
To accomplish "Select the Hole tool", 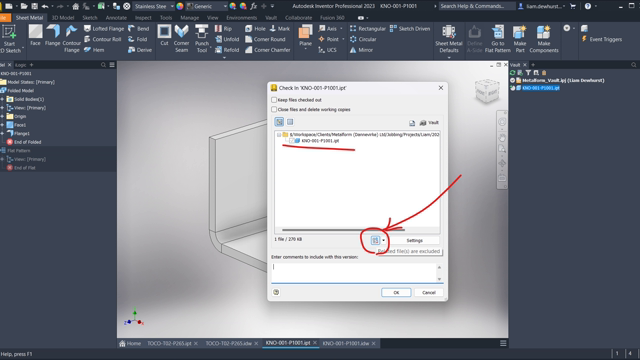I will (256, 29).
